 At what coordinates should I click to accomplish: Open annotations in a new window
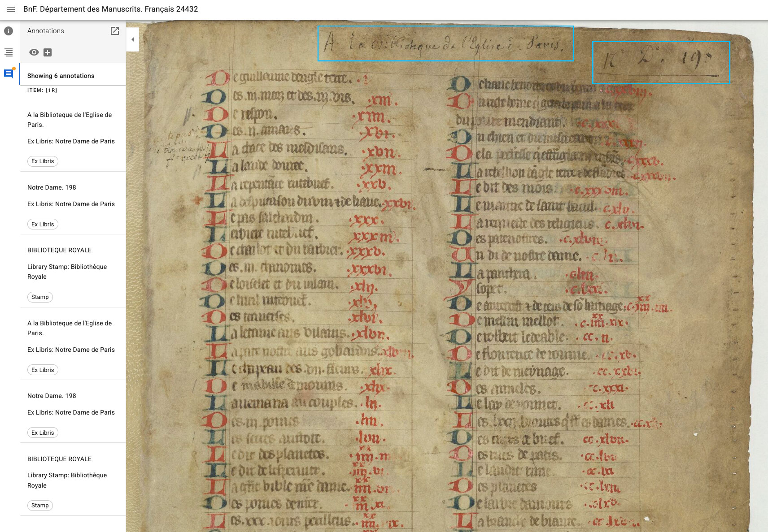click(x=115, y=31)
